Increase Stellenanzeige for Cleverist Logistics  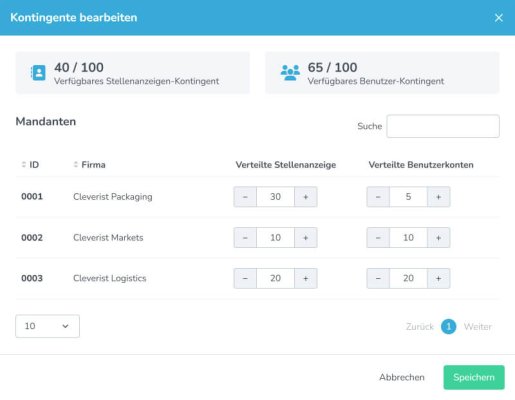click(306, 278)
